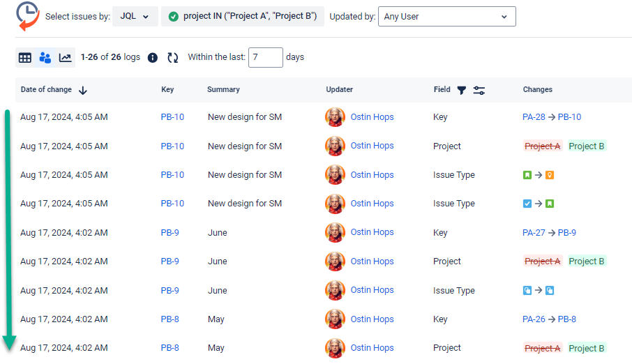Open the line chart view
This screenshot has width=632, height=364.
coord(65,58)
